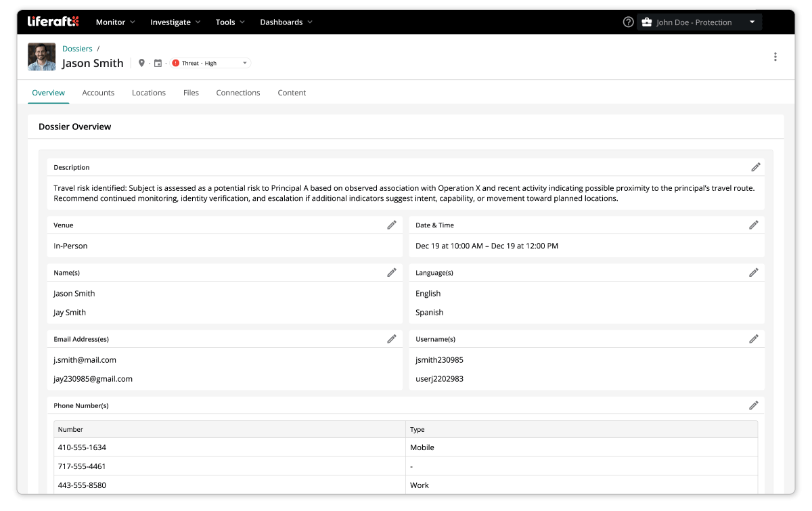Viewport: 812px width, 511px height.
Task: Click Jason Smith's profile photo
Action: (x=42, y=57)
